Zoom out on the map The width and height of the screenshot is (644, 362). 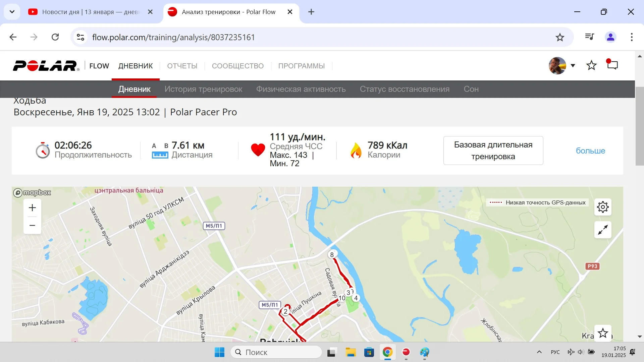(32, 225)
